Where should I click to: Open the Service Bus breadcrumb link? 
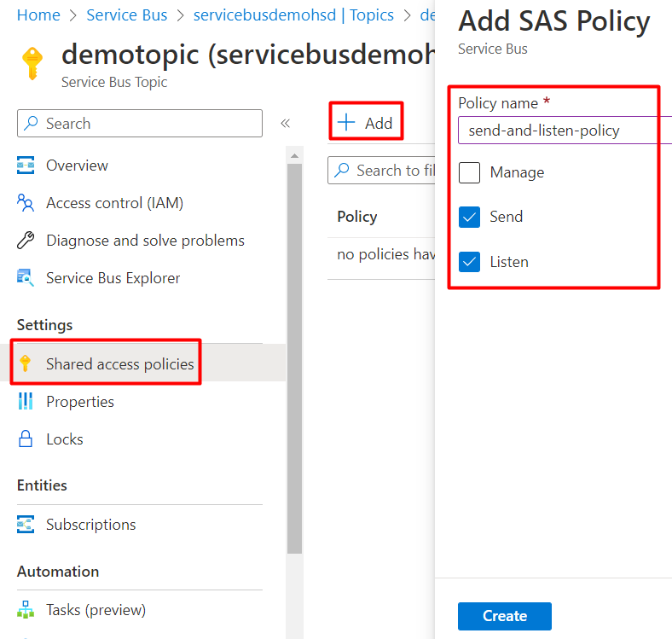coord(127,15)
